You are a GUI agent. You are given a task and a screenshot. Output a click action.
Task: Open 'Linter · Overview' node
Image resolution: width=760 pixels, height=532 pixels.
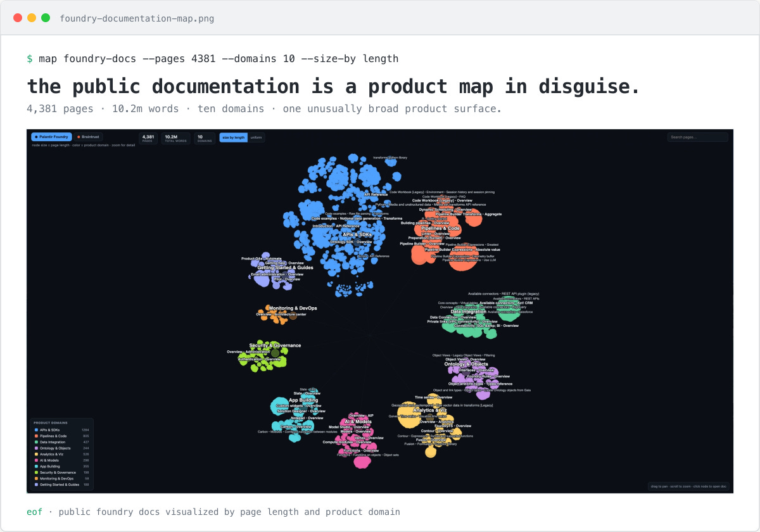(x=436, y=234)
